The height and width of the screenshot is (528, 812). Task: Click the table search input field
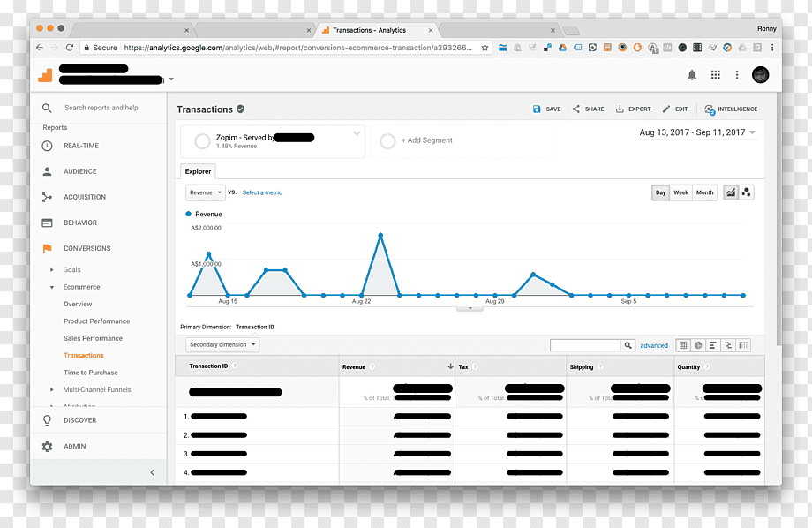point(585,345)
